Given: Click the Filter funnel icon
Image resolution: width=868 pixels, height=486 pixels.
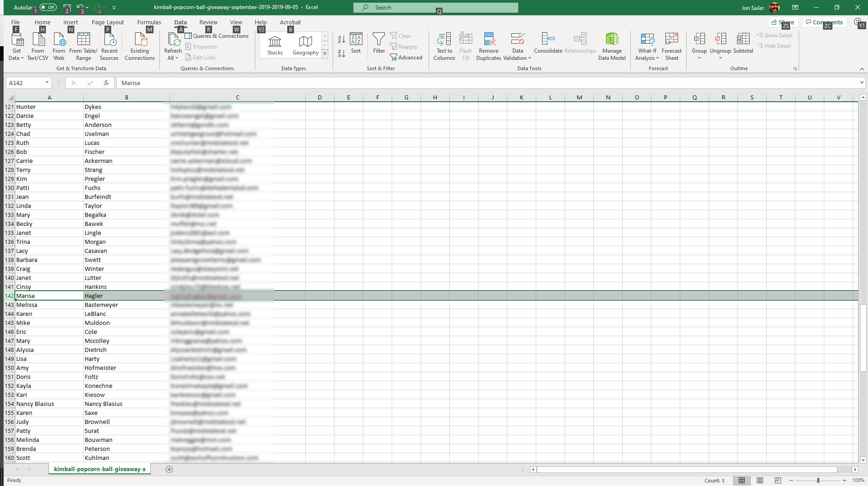Looking at the screenshot, I should 379,40.
